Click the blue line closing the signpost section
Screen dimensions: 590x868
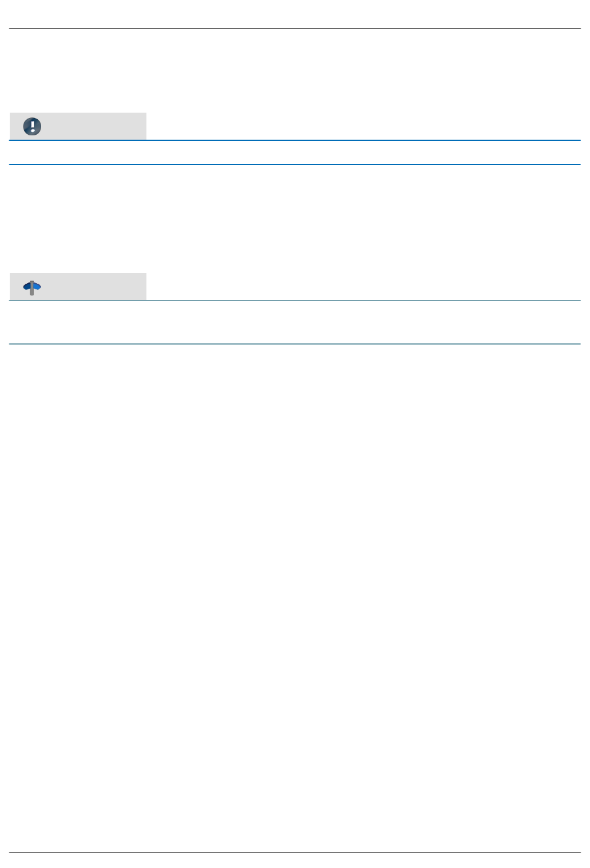click(295, 344)
